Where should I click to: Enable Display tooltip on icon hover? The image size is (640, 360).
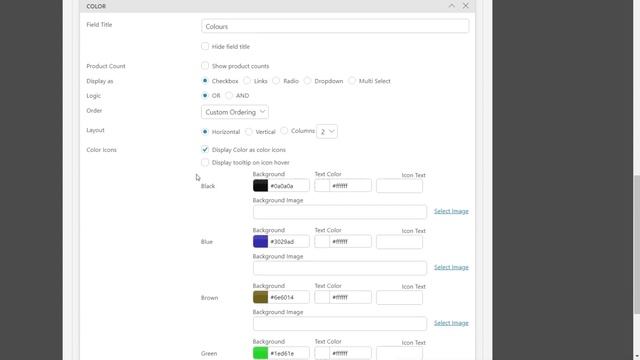(x=205, y=162)
